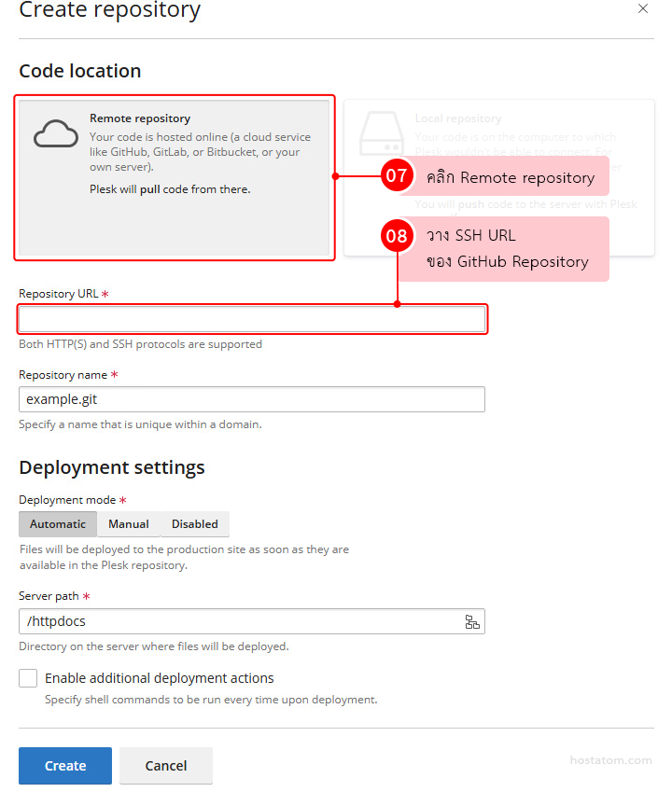Click the Code location heading
Image resolution: width=672 pixels, height=792 pixels.
pyautogui.click(x=80, y=71)
